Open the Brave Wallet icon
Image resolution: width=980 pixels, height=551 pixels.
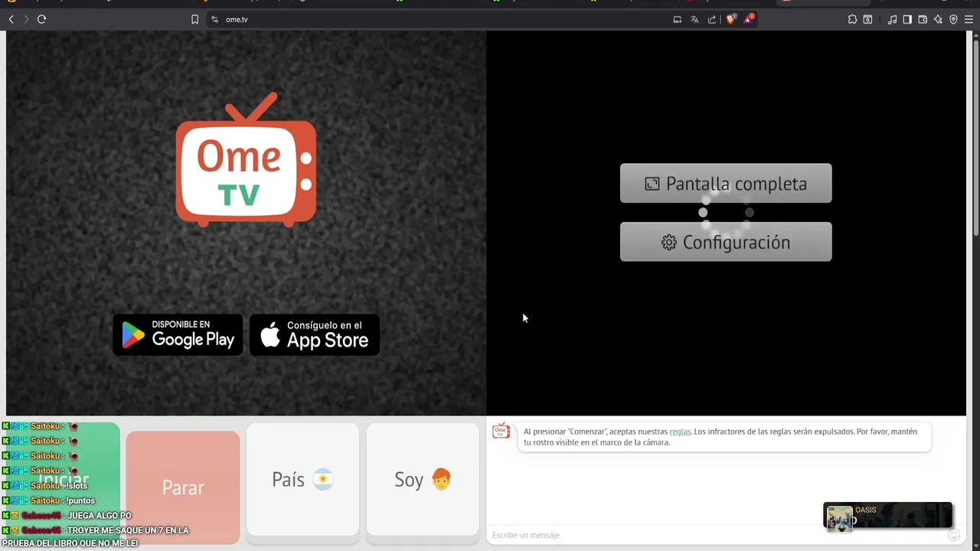coord(923,19)
